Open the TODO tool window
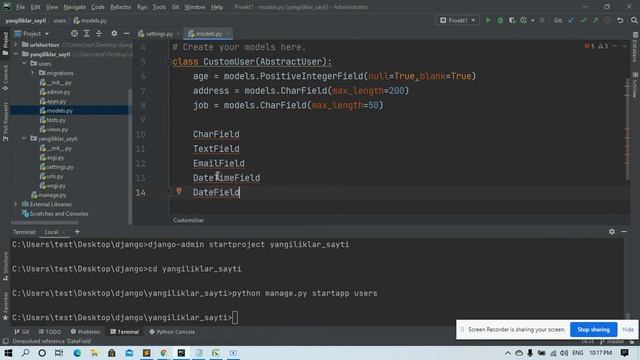The image size is (640, 360). [x=50, y=332]
